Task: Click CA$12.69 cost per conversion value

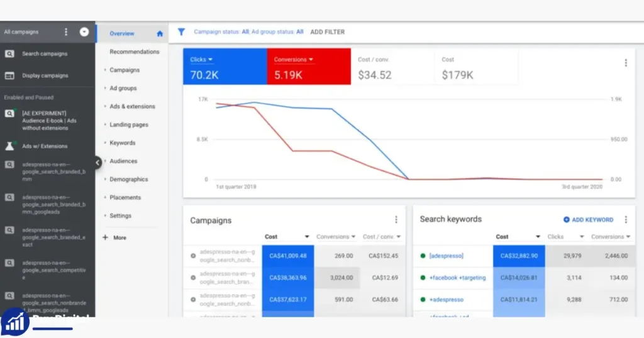Action: coord(385,278)
